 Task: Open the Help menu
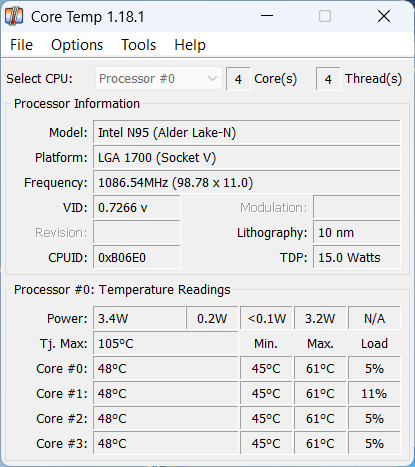(190, 45)
